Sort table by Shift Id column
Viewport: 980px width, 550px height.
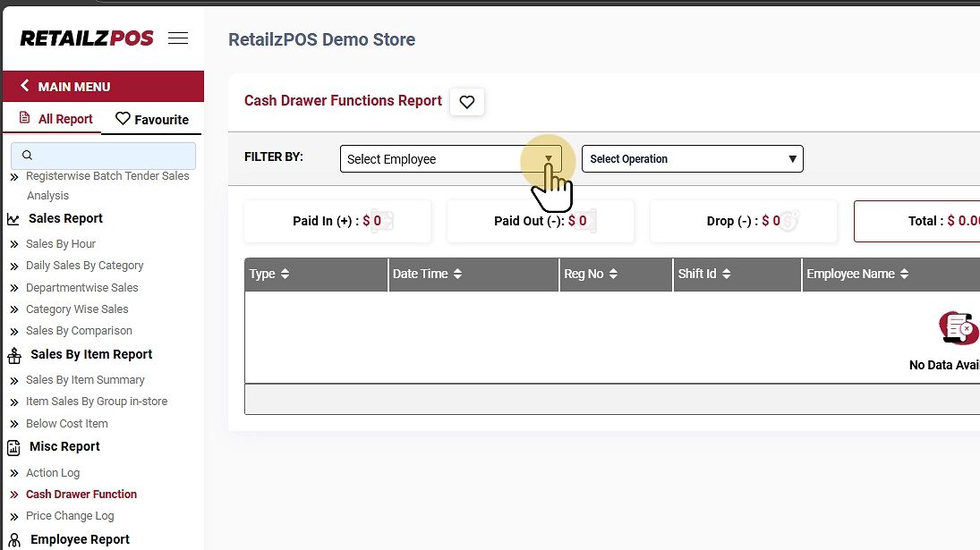click(726, 275)
